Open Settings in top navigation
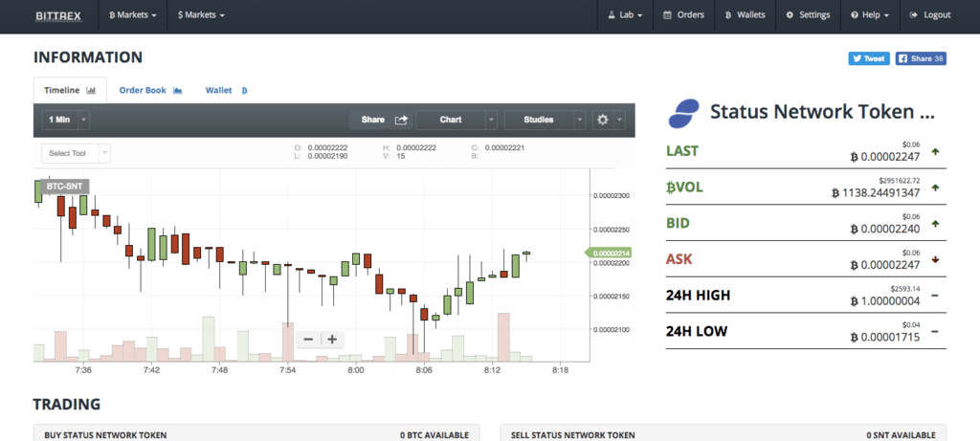 coord(808,15)
